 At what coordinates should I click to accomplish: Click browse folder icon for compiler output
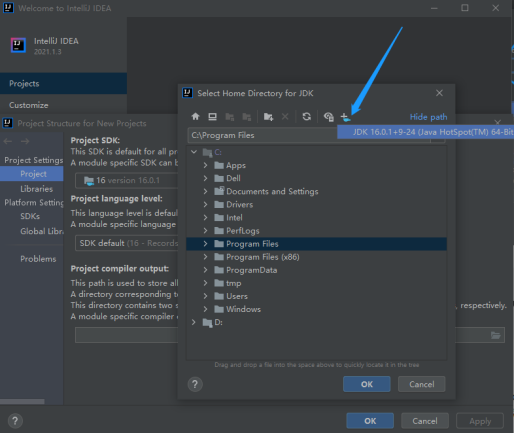point(496,335)
